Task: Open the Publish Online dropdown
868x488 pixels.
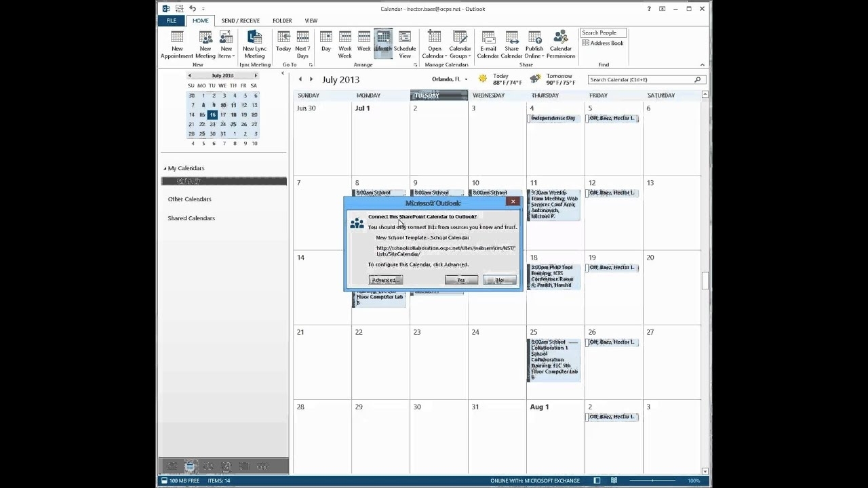Action: [x=534, y=45]
